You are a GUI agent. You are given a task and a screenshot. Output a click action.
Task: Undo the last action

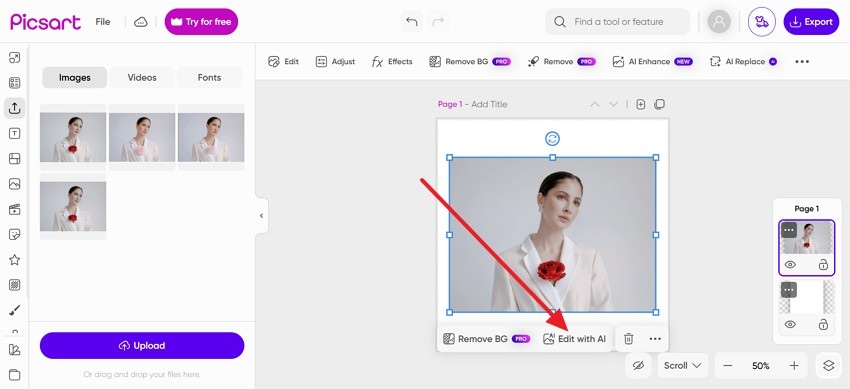[412, 22]
